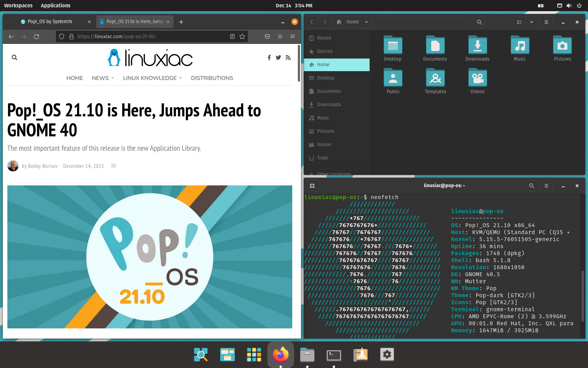Show more Firefox toolbar tools

280,36
